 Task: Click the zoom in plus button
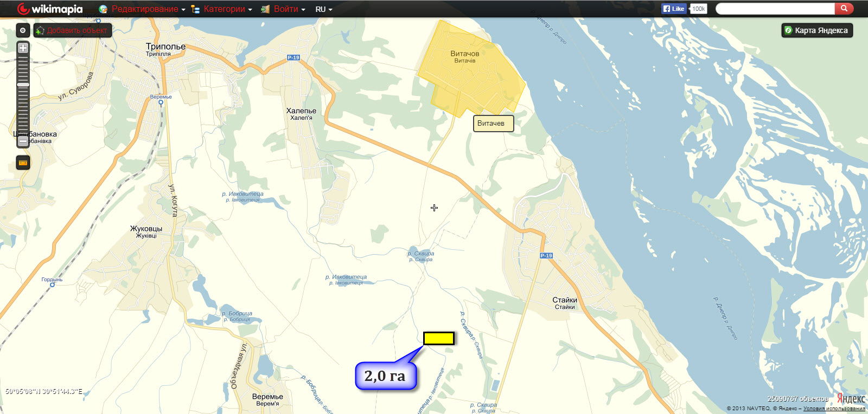pos(23,48)
